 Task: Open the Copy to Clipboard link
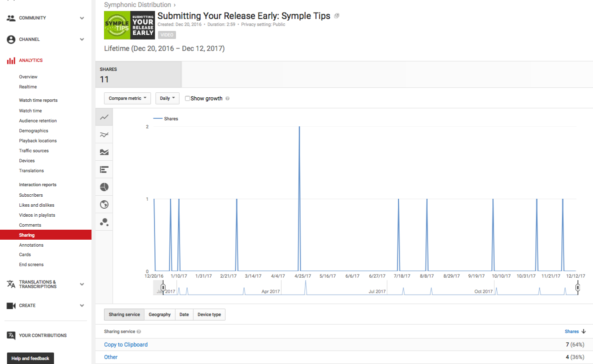(x=126, y=345)
